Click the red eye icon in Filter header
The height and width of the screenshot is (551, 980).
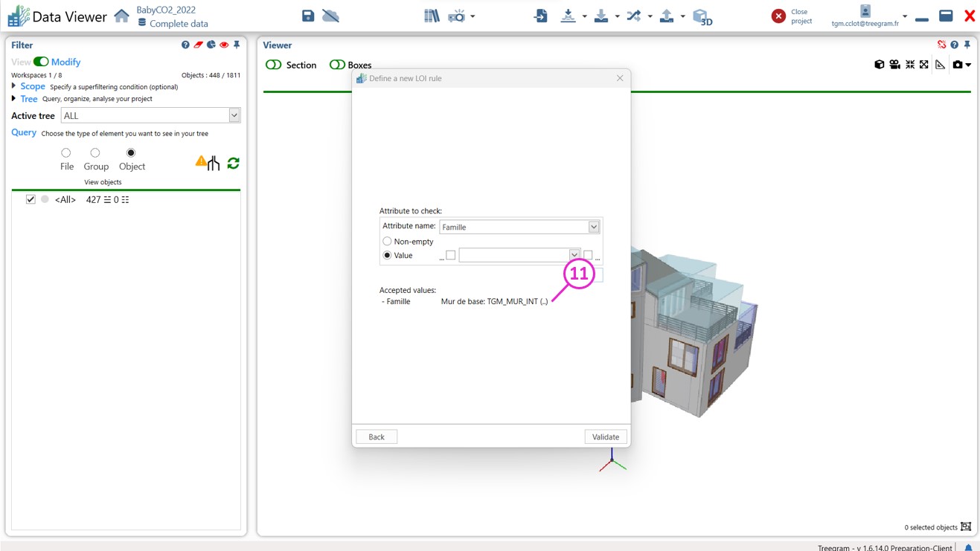pyautogui.click(x=224, y=45)
